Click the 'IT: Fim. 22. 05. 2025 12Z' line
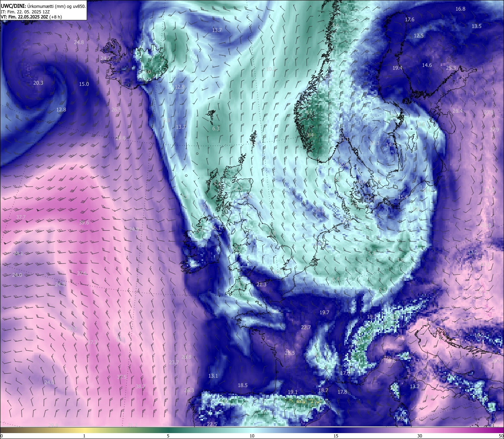Screen dimensions: 504x439 click(x=25, y=12)
